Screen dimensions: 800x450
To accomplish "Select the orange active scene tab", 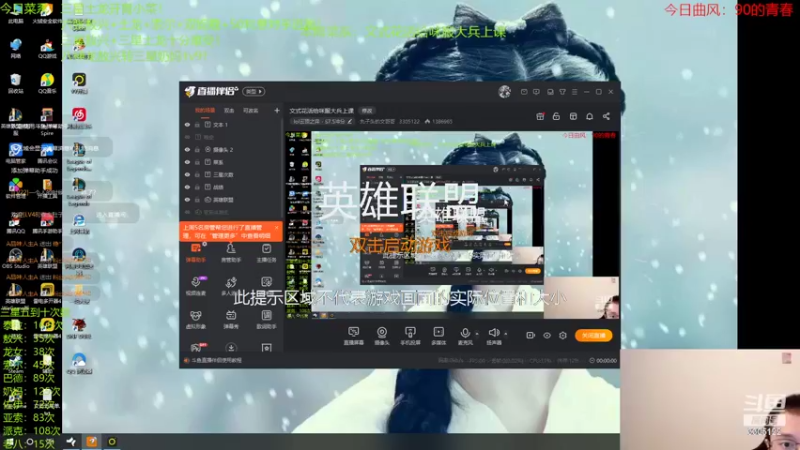I will tap(205, 110).
